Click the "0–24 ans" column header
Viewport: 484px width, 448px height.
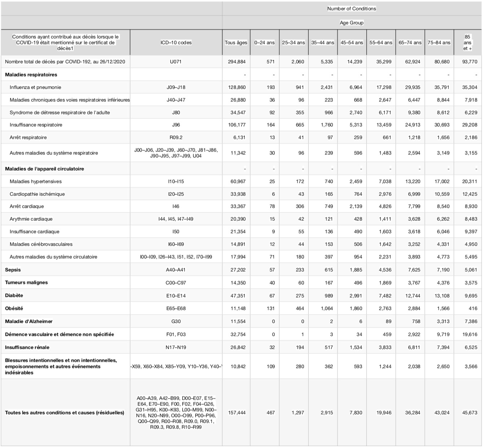coord(264,43)
